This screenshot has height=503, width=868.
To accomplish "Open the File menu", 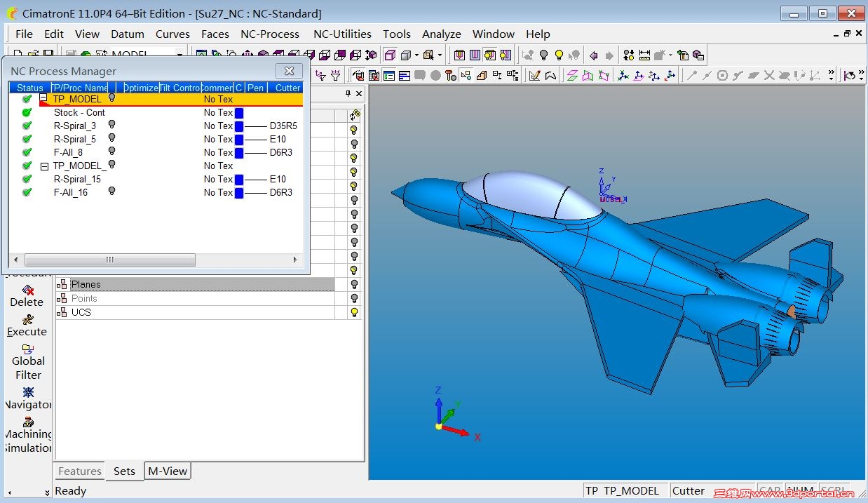I will coord(24,34).
